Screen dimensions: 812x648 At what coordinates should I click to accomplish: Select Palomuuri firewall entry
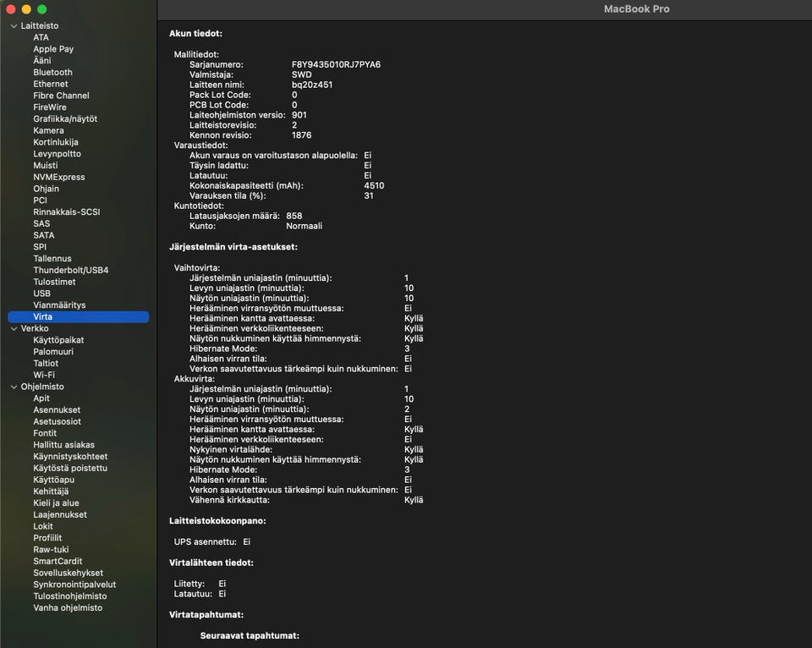click(x=53, y=352)
